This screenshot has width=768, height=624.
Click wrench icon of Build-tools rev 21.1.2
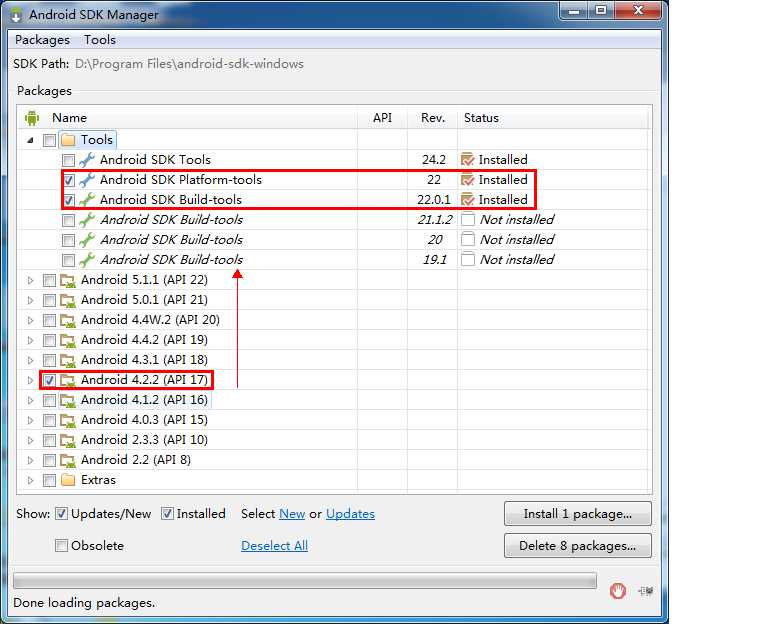click(x=87, y=220)
